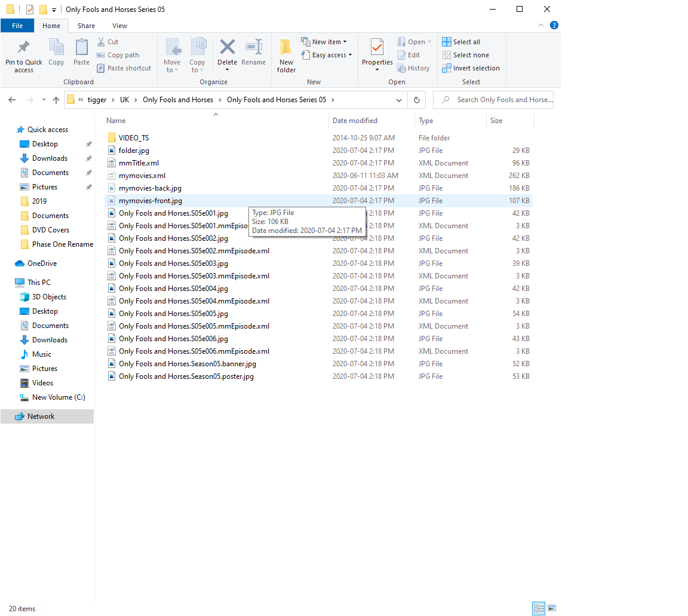Screen dimensions: 688x616
Task: Click Copy path in ribbon
Action: (118, 55)
